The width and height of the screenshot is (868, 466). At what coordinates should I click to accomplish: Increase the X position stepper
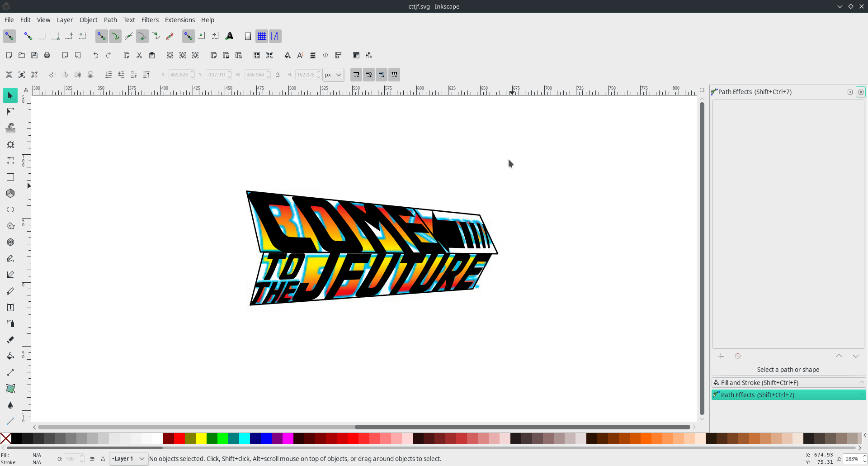tap(192, 72)
